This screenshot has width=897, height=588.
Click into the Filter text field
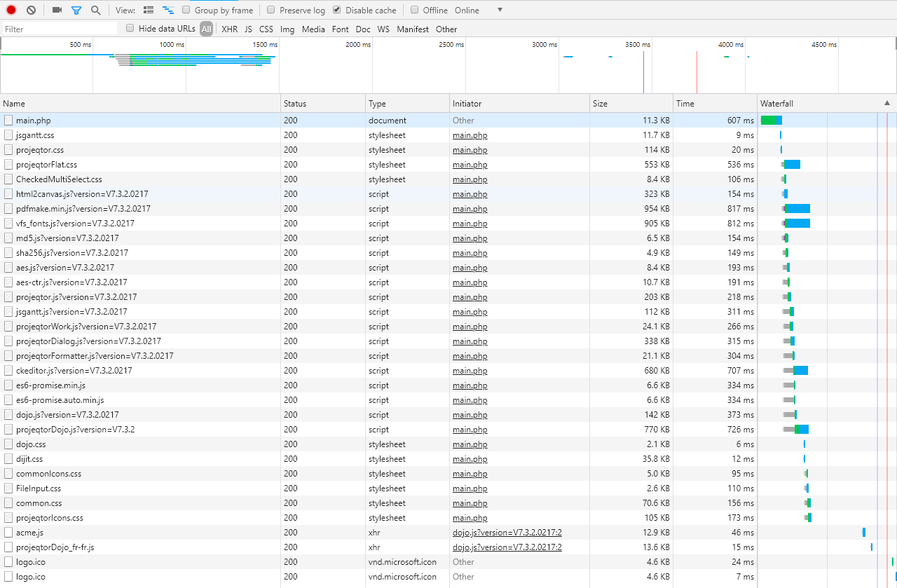tap(60, 29)
